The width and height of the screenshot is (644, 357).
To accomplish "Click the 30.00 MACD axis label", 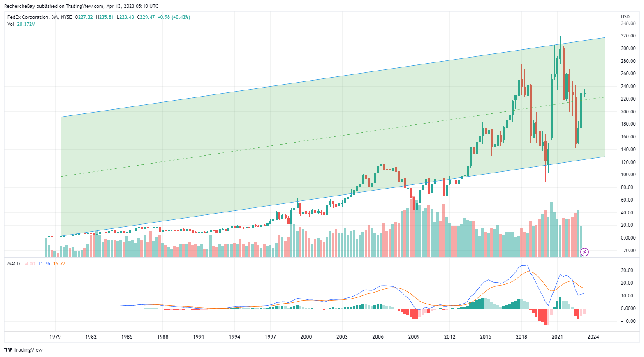I will click(627, 270).
